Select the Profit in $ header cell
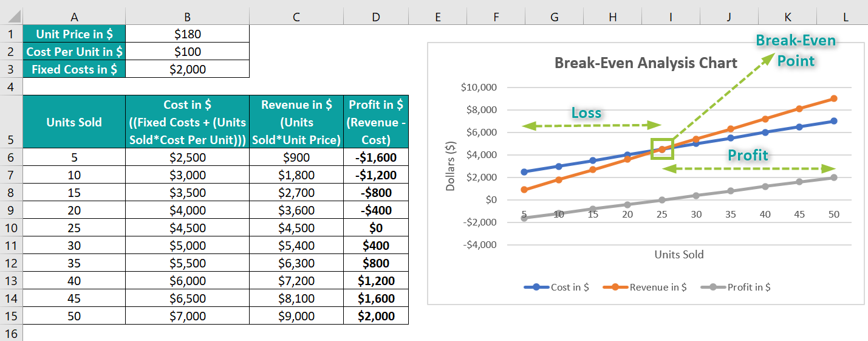Screen dimensions: 868x341 tap(376, 122)
